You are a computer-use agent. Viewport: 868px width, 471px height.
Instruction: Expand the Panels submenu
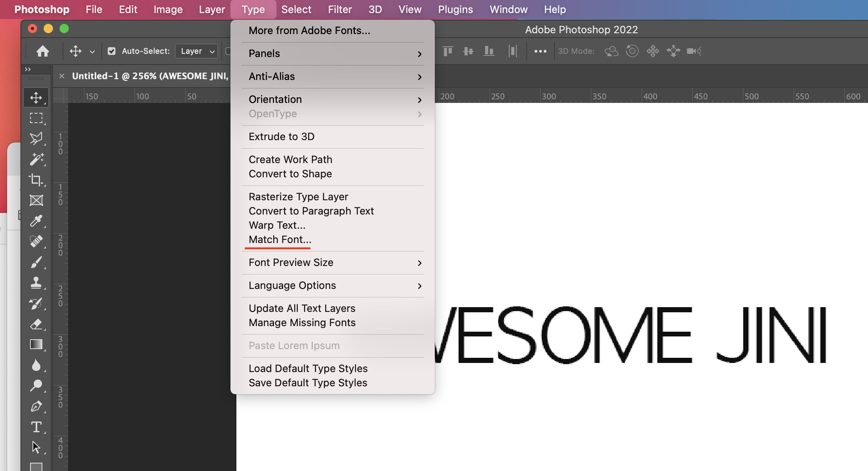coord(333,53)
